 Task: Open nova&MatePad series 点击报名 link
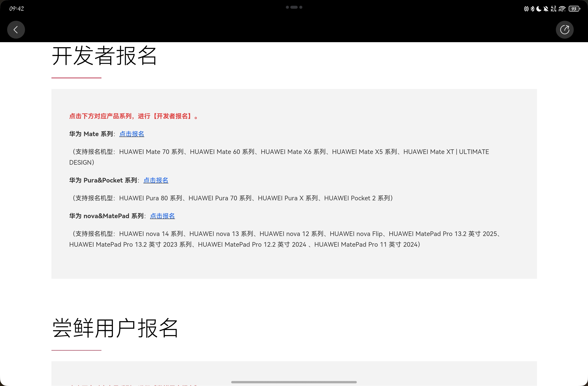[x=162, y=216]
